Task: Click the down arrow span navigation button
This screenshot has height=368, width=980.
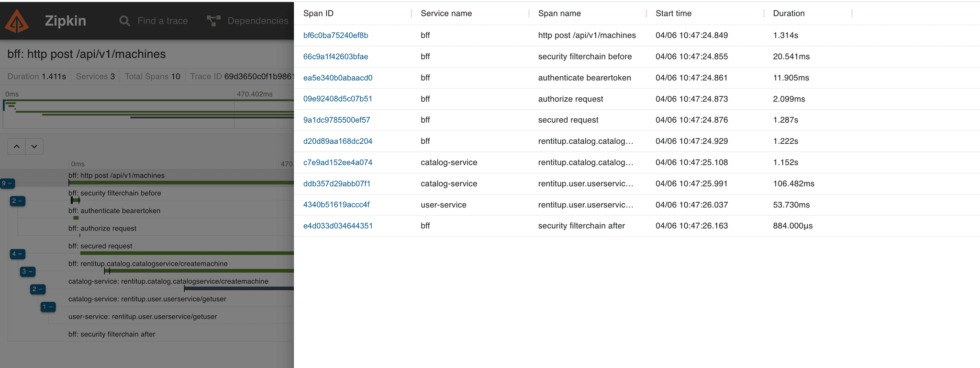Action: 34,147
